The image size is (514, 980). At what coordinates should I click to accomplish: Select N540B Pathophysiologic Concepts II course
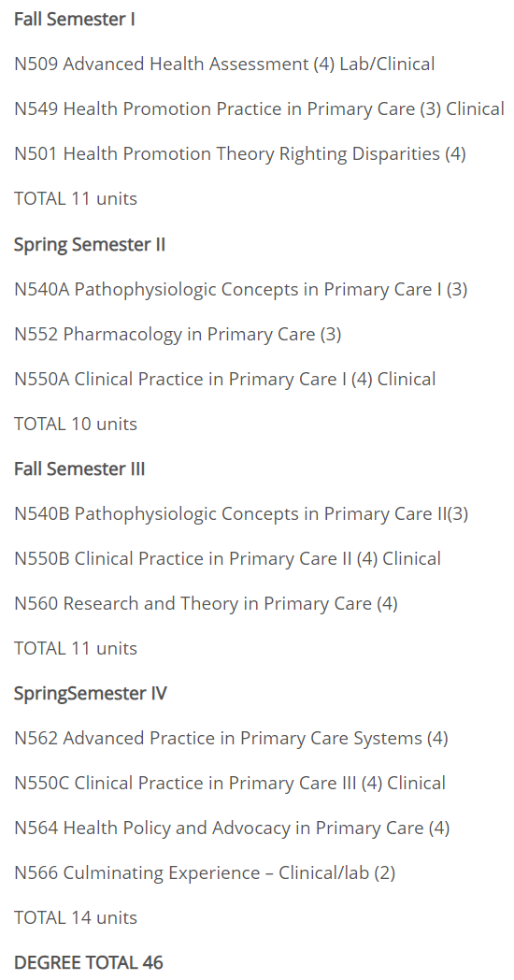(x=241, y=513)
